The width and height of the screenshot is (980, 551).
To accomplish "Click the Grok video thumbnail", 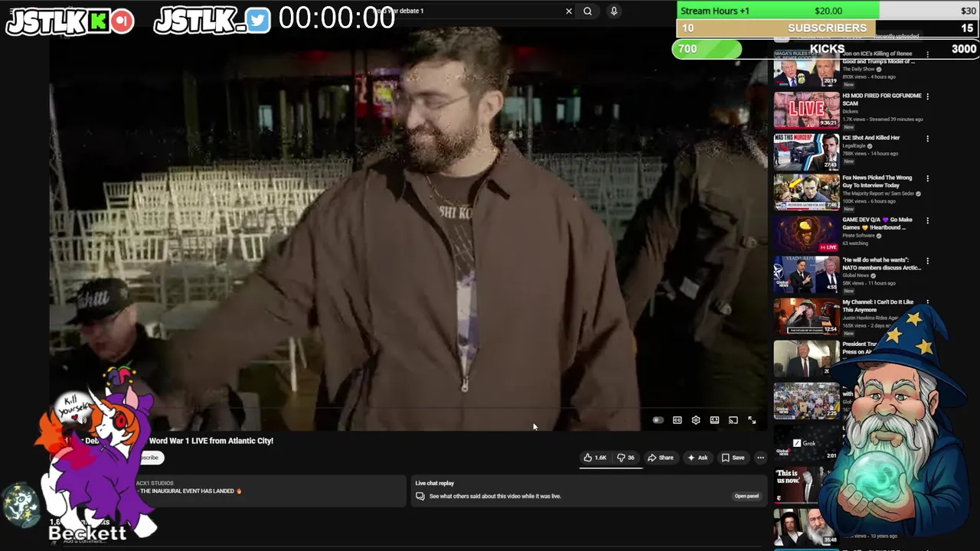I will tap(806, 443).
